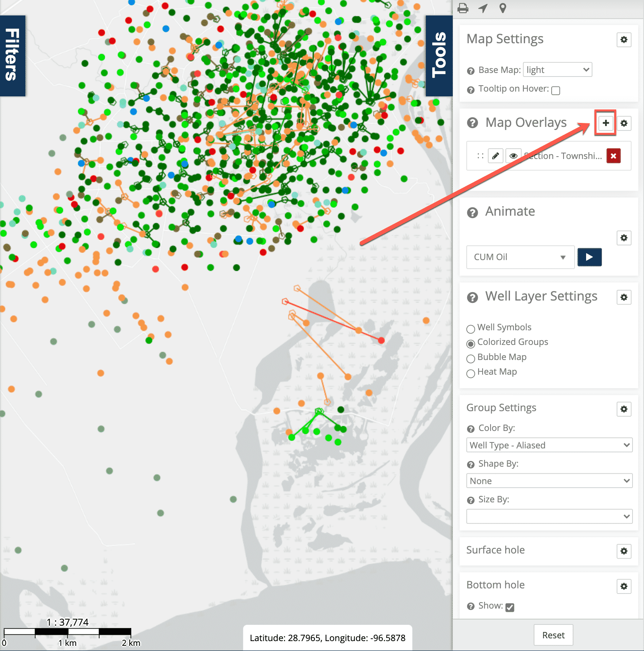Edit the Section - Township overlay with pencil icon
The width and height of the screenshot is (644, 651).
point(495,155)
